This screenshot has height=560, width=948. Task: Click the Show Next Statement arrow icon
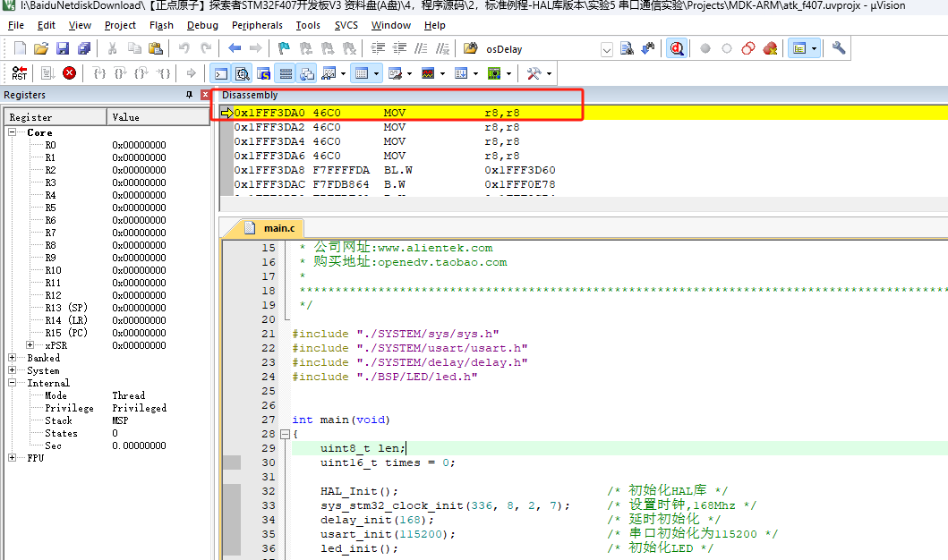pyautogui.click(x=191, y=73)
